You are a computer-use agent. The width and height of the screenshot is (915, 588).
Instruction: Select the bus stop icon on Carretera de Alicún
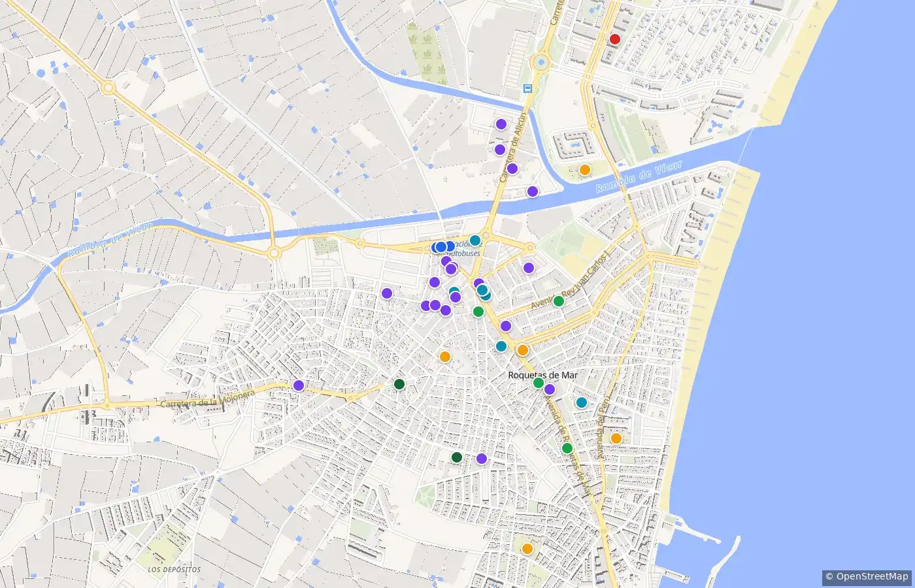(527, 89)
